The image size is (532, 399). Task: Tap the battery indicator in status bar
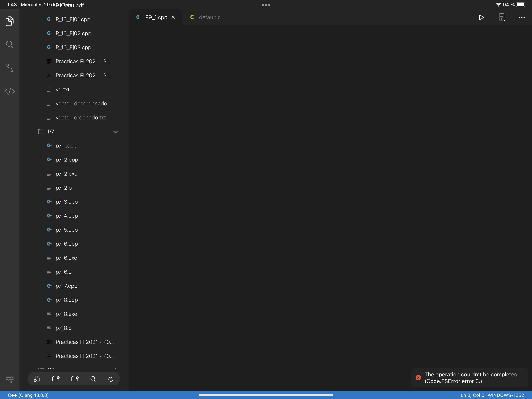coord(521,5)
